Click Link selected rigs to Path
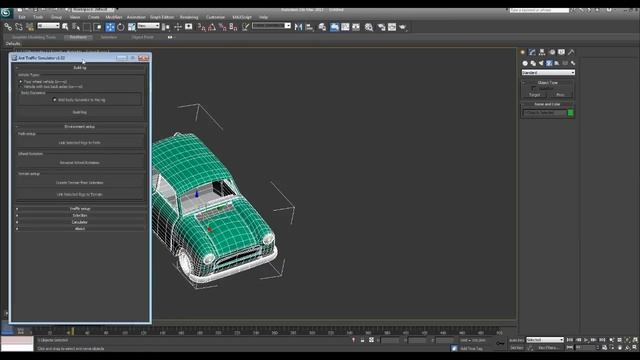The height and width of the screenshot is (360, 640). pyautogui.click(x=80, y=143)
